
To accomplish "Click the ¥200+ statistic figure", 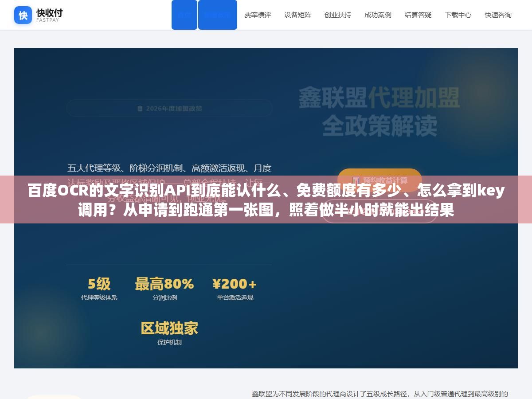I will tap(235, 284).
